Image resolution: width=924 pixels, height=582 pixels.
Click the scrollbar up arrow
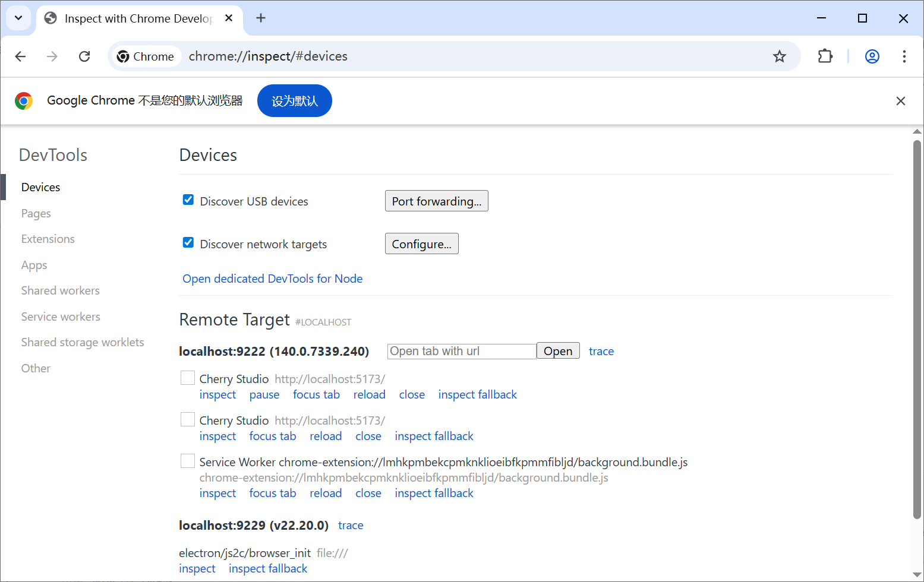pyautogui.click(x=917, y=132)
